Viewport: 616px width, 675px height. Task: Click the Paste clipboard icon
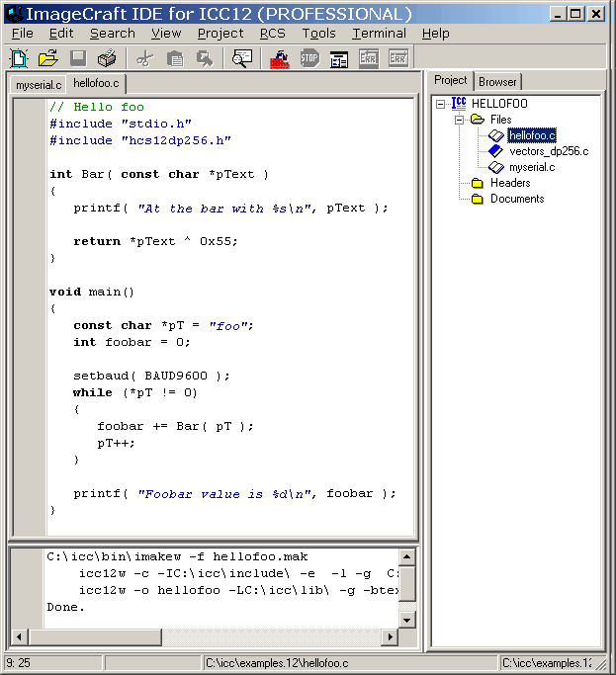click(x=175, y=58)
